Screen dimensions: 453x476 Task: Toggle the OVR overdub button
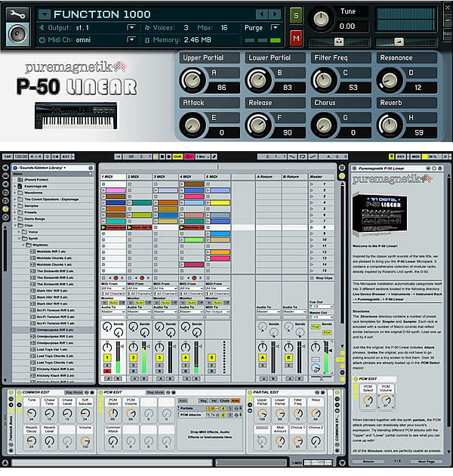177,156
